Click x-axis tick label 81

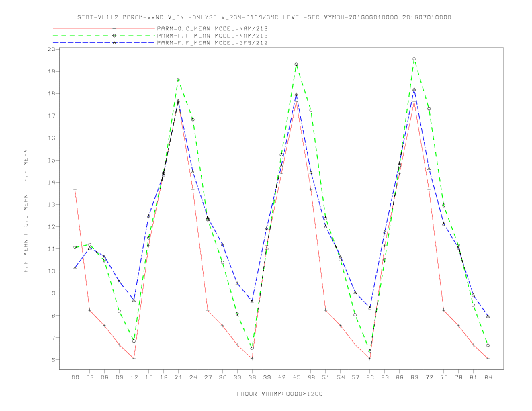coord(474,377)
